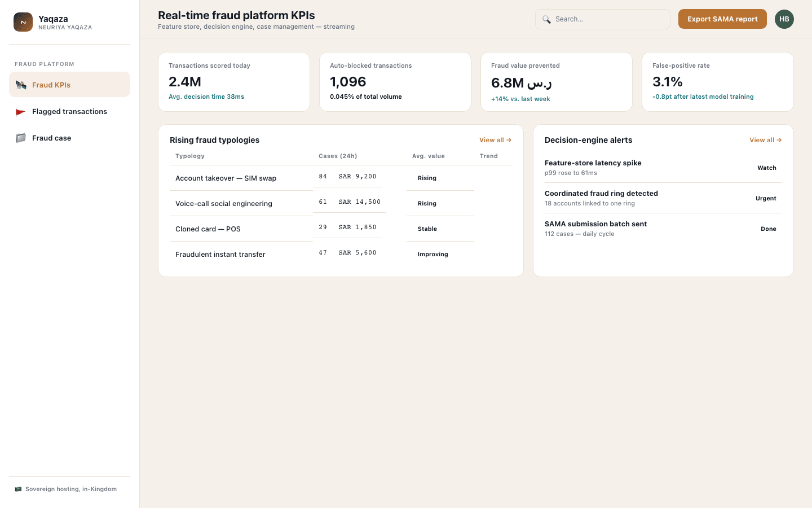View all rising fraud typologies
Image resolution: width=812 pixels, height=508 pixels.
(x=495, y=140)
